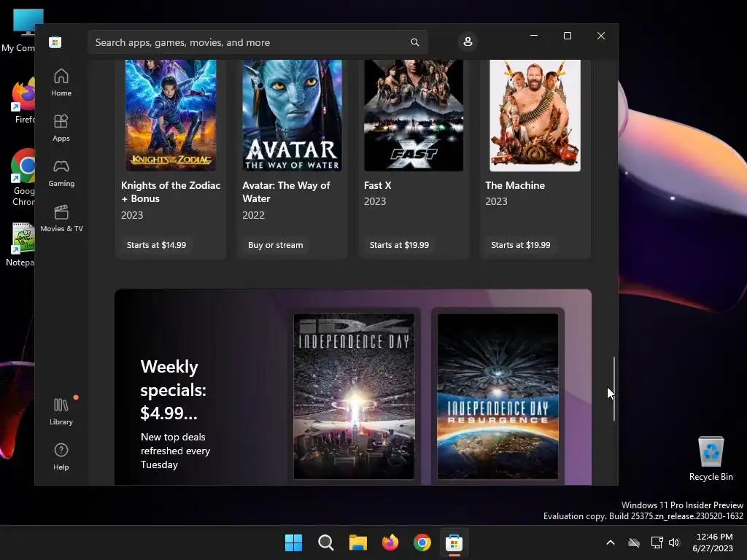747x560 pixels.
Task: Launch Google Chrome from the taskbar
Action: coord(422,542)
